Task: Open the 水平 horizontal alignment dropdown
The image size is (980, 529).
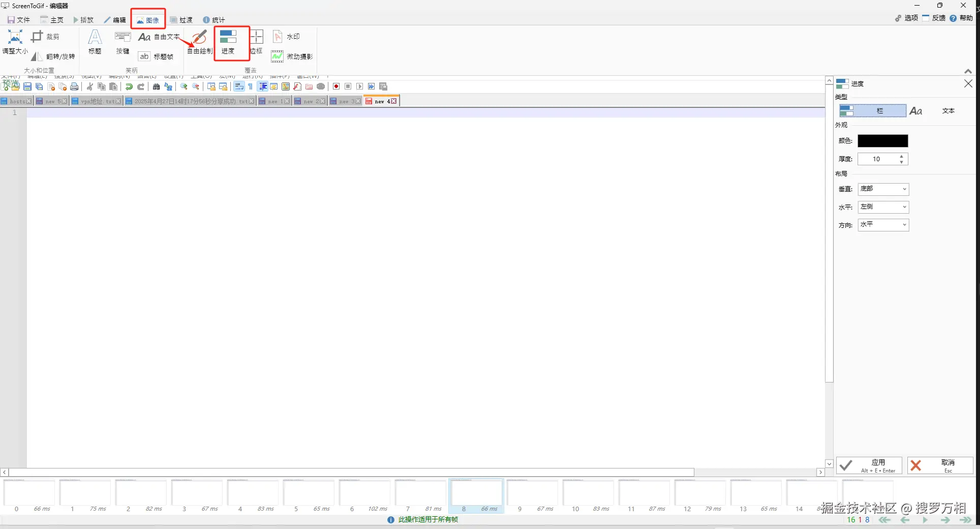Action: (883, 207)
